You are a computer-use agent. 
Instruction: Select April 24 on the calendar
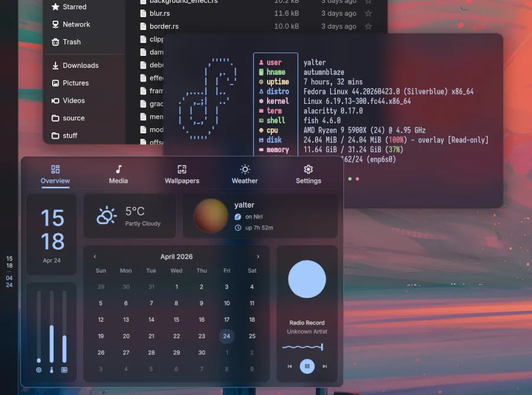click(226, 335)
